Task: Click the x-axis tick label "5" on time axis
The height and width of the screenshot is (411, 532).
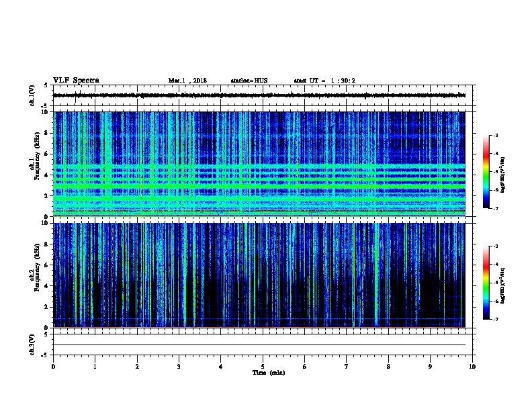Action: click(x=263, y=366)
